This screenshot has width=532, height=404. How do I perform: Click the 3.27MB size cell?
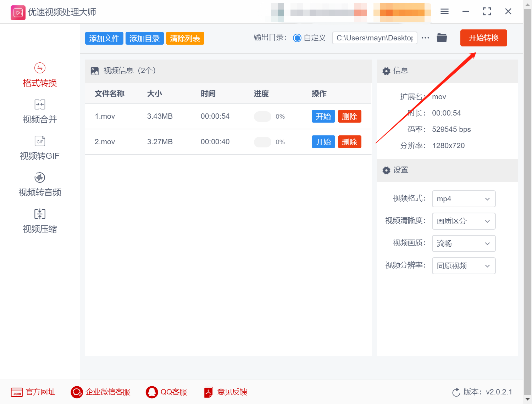[160, 142]
